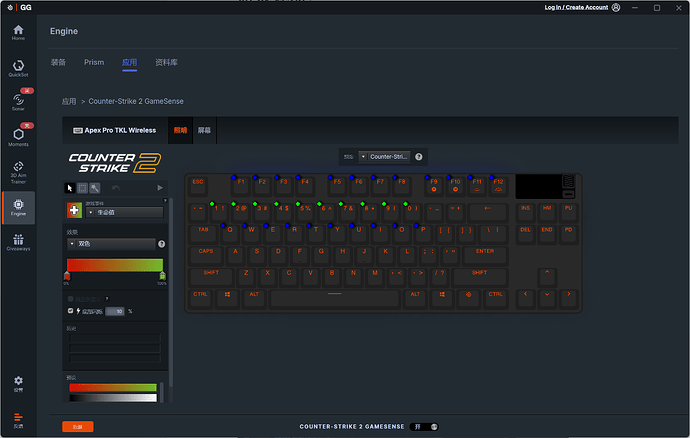Open the 双色 effect dropdown
This screenshot has width=690, height=438.
[x=115, y=243]
